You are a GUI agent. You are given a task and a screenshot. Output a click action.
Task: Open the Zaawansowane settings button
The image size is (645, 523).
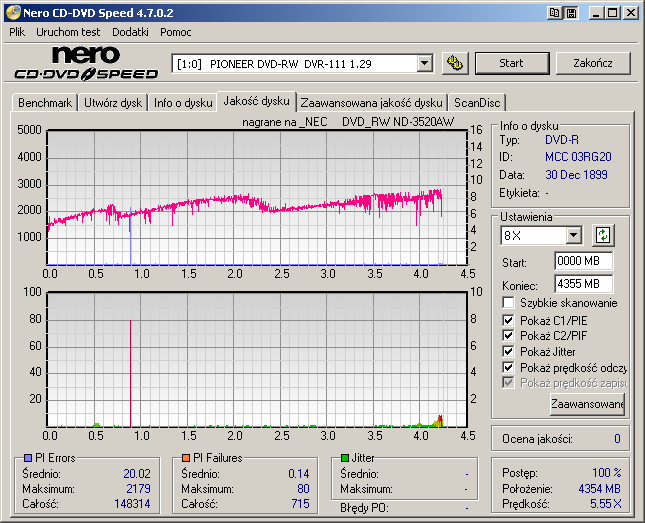tap(587, 404)
